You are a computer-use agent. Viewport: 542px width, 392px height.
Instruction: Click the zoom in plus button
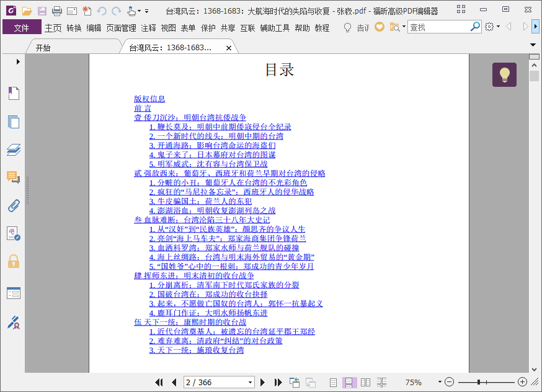coord(522,382)
